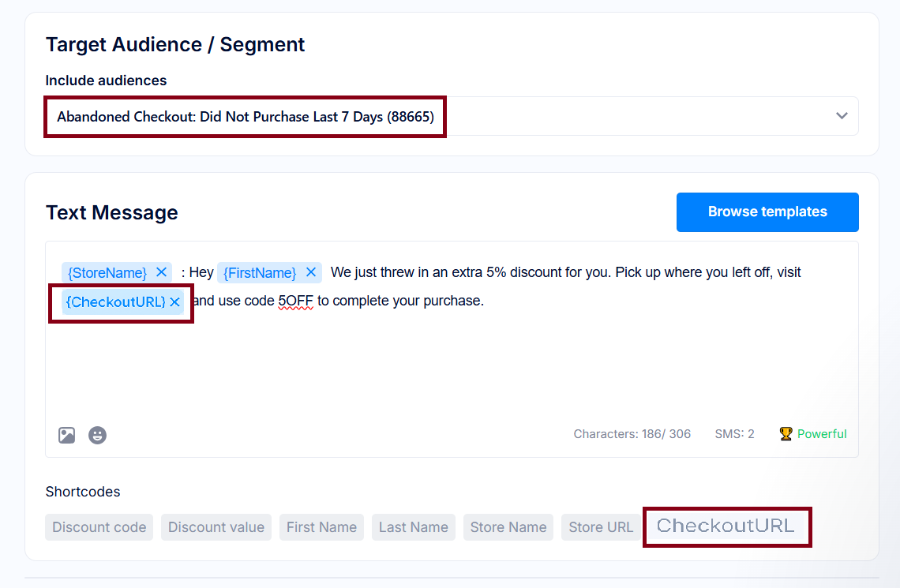Remove the {CheckoutURL} tag
This screenshot has width=900, height=588.
click(174, 301)
